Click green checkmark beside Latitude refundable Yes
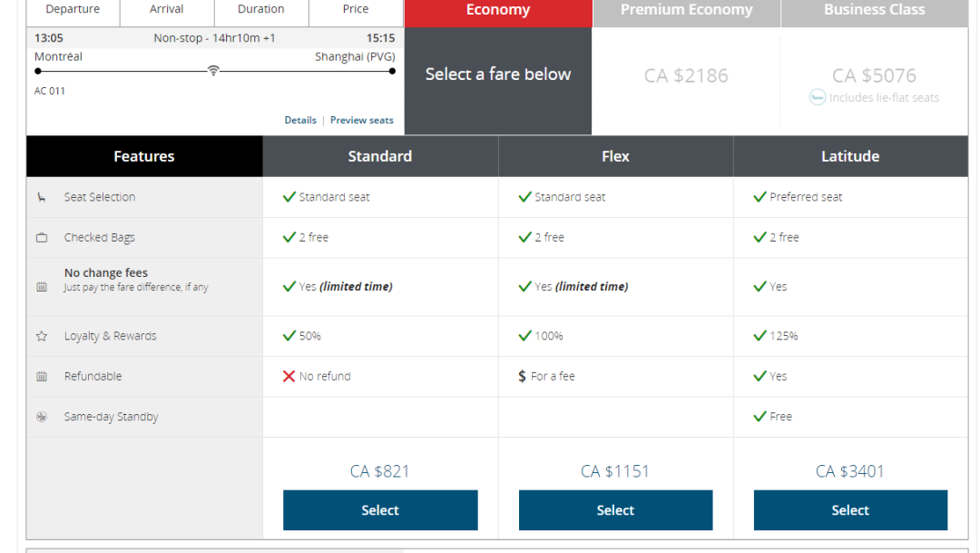 coord(760,376)
